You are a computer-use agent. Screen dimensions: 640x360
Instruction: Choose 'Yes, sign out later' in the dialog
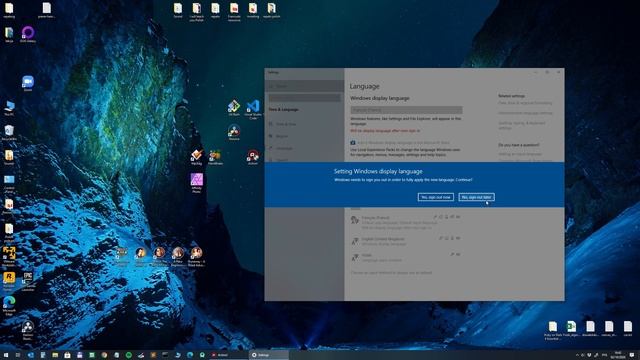[x=476, y=197]
